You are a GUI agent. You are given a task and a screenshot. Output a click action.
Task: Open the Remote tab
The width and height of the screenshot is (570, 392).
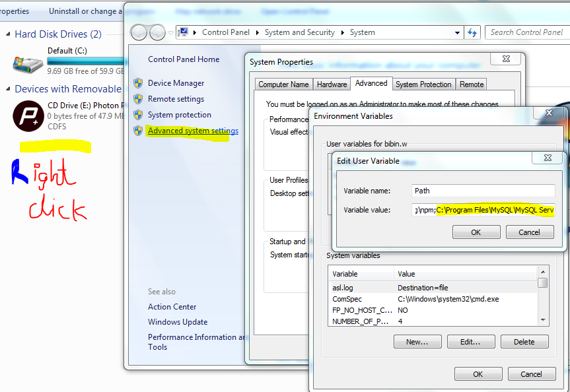[x=472, y=84]
